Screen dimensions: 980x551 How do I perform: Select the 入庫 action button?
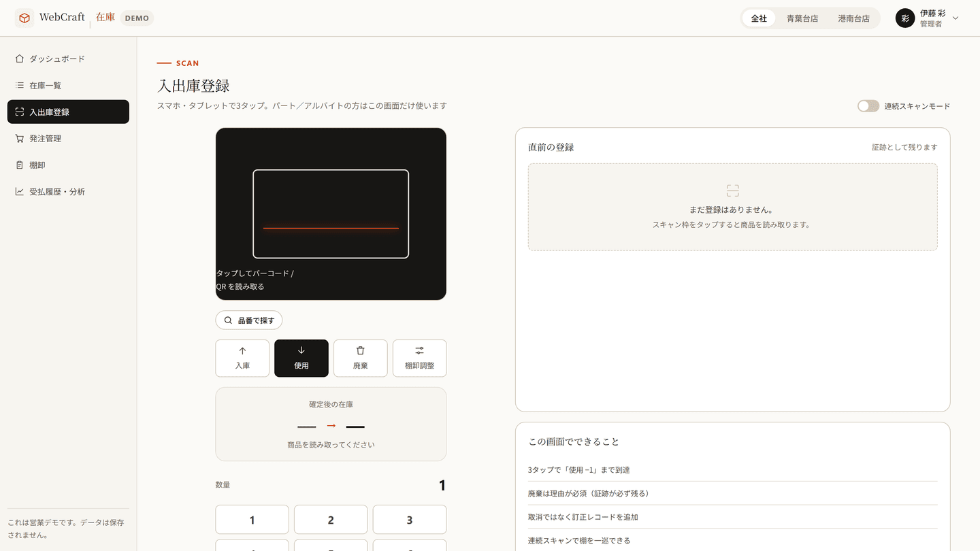pos(242,358)
